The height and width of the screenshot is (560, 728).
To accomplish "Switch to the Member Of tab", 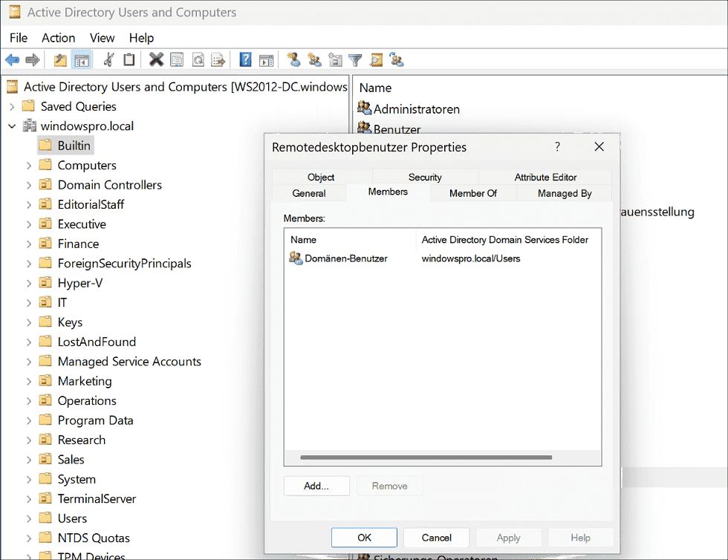I will pyautogui.click(x=472, y=193).
